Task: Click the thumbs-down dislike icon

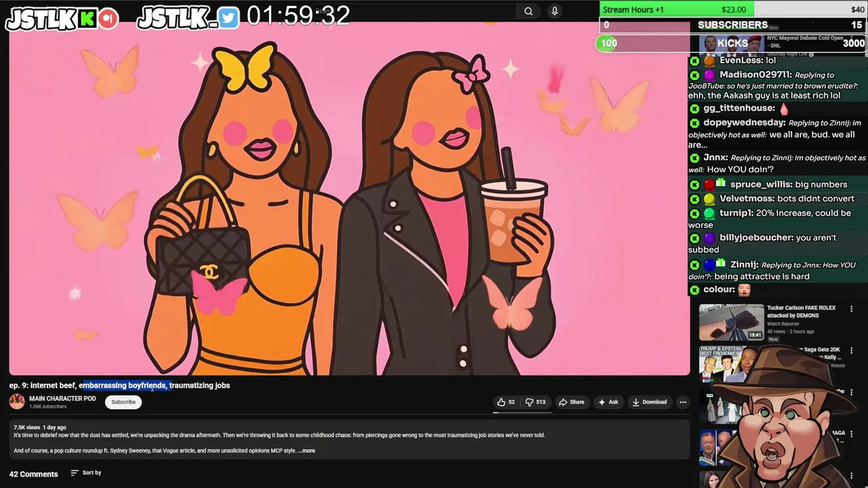Action: 530,402
